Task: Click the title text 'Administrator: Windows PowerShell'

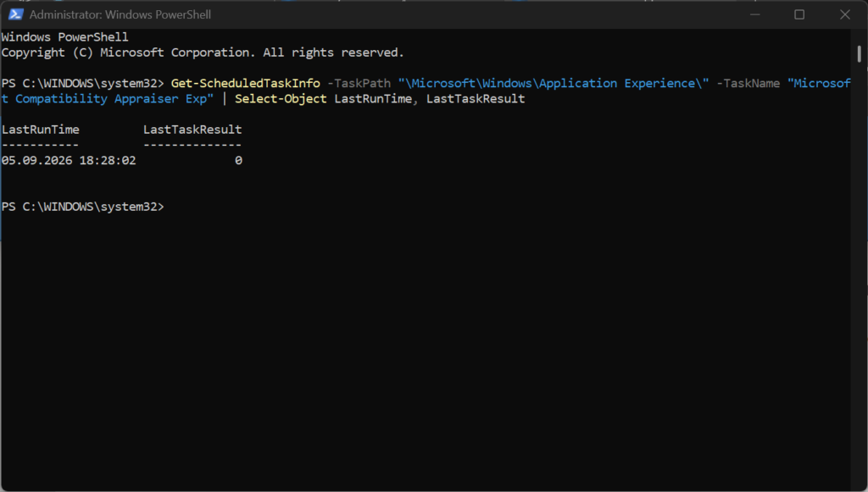Action: point(120,15)
